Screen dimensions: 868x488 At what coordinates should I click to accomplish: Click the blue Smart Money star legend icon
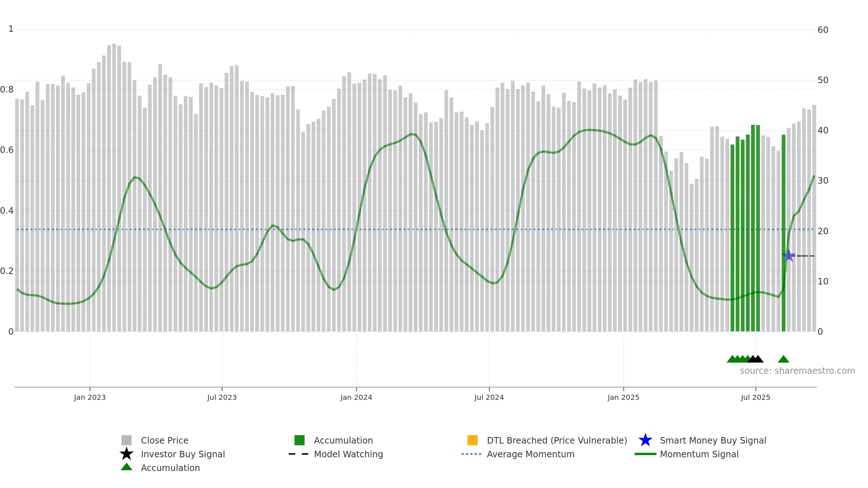645,440
